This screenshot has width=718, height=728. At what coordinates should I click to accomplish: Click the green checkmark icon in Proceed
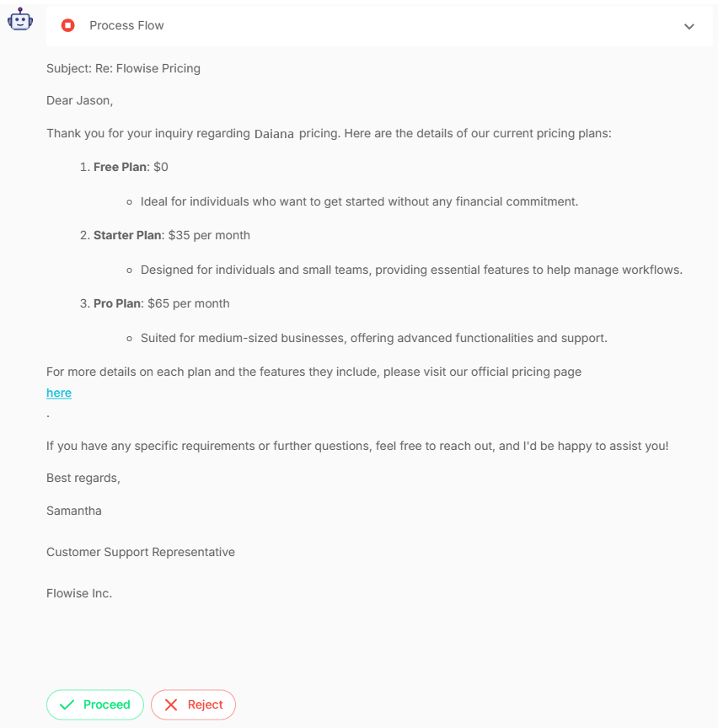coord(67,704)
